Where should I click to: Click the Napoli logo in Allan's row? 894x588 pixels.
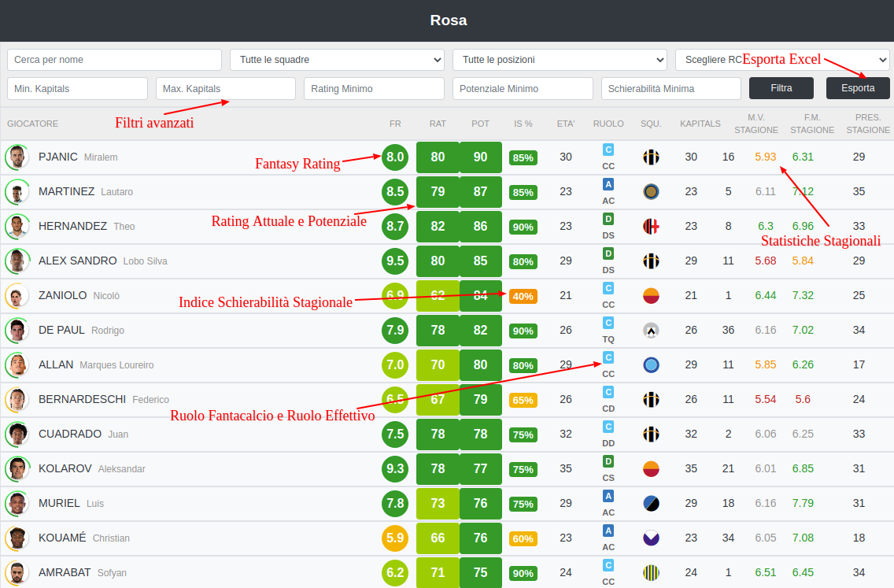coord(651,365)
